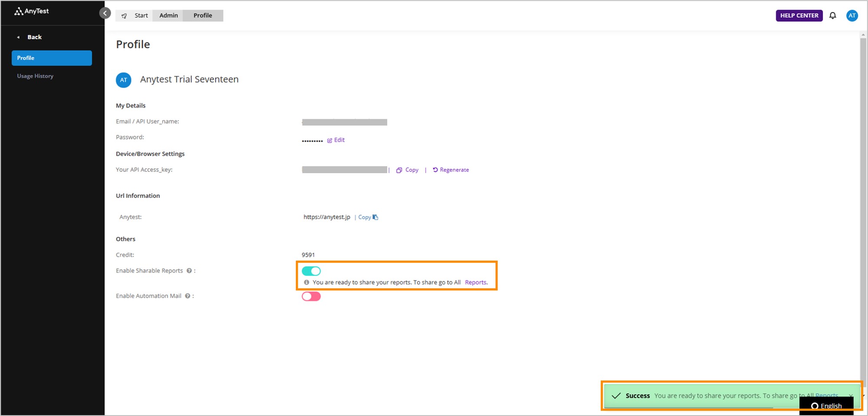
Task: Click the masked password dots
Action: pyautogui.click(x=312, y=141)
